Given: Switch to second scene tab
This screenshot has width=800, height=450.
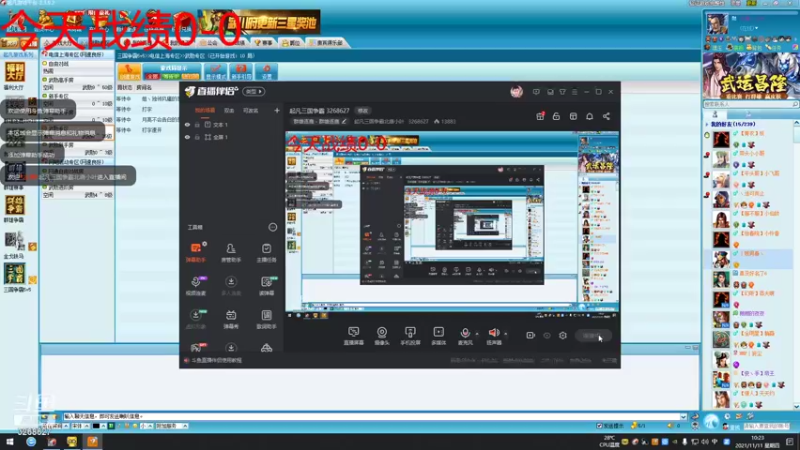Looking at the screenshot, I should pos(229,110).
